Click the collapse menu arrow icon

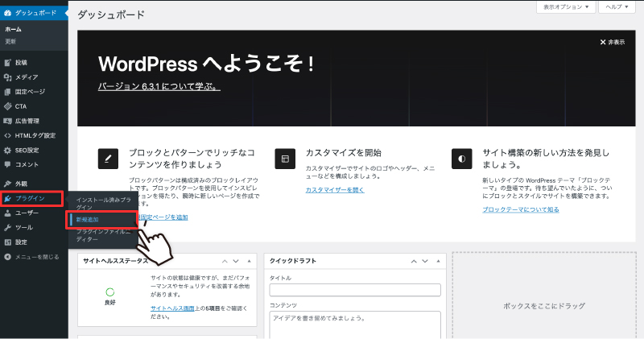(7, 257)
